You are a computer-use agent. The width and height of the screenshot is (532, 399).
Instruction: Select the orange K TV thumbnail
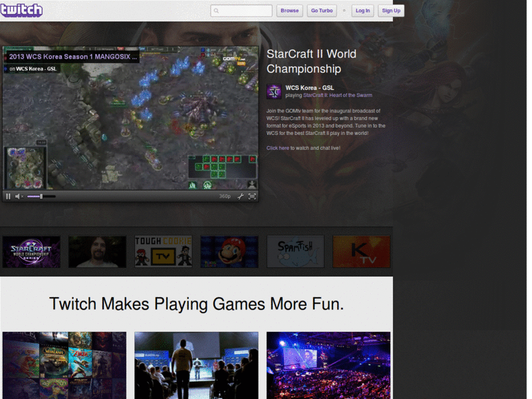[x=362, y=252]
